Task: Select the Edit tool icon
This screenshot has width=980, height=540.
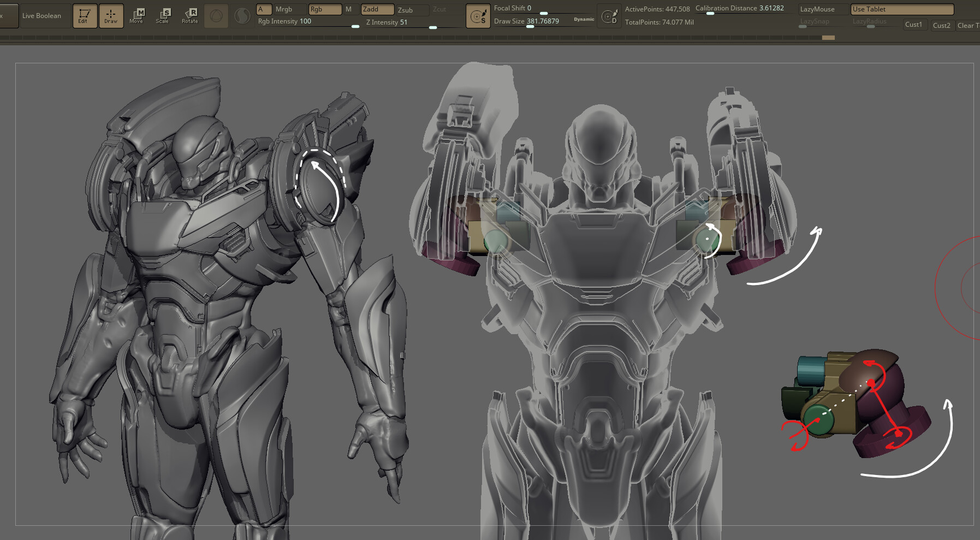Action: (85, 16)
